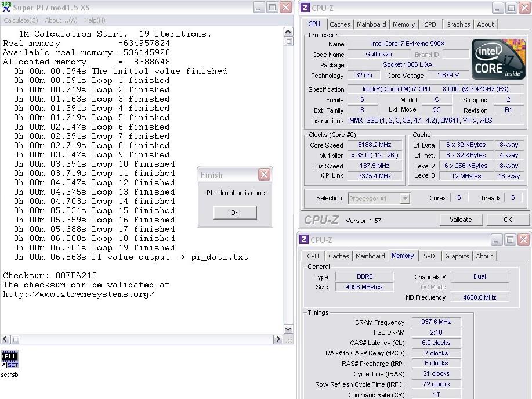Click the FSB:DRAM value '2:10'
The width and height of the screenshot is (532, 399).
click(x=436, y=332)
